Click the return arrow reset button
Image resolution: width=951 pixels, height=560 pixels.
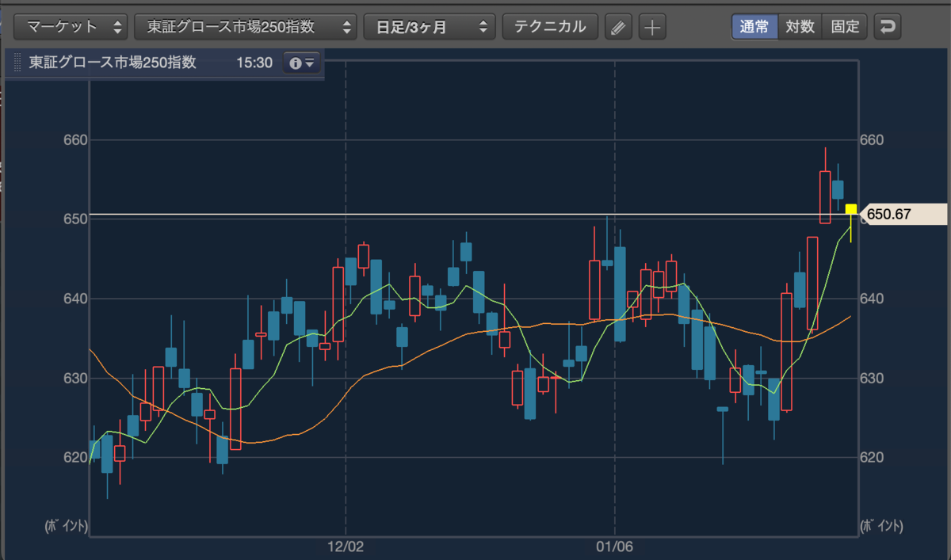(888, 27)
